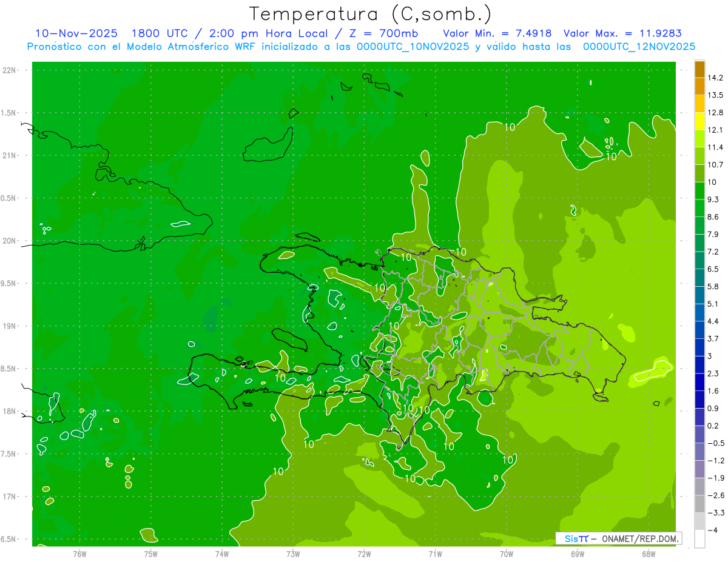
Task: Click legend value '-0.5'
Action: 715,443
